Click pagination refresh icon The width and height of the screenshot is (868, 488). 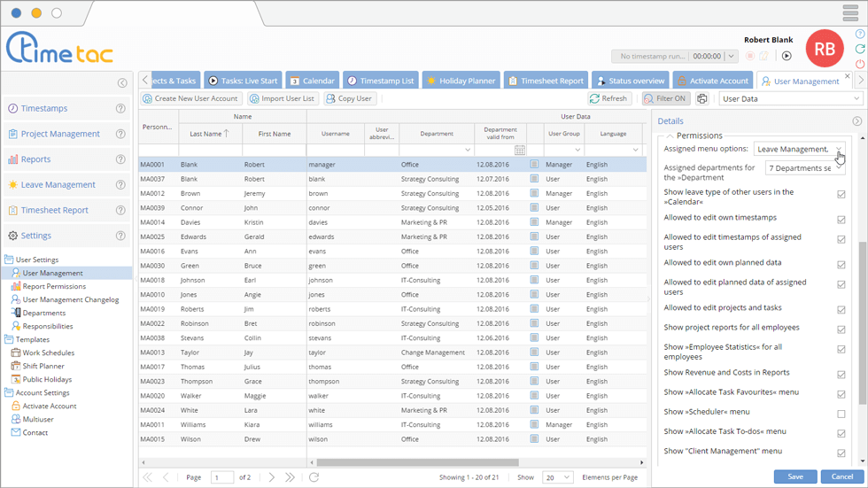pyautogui.click(x=314, y=477)
